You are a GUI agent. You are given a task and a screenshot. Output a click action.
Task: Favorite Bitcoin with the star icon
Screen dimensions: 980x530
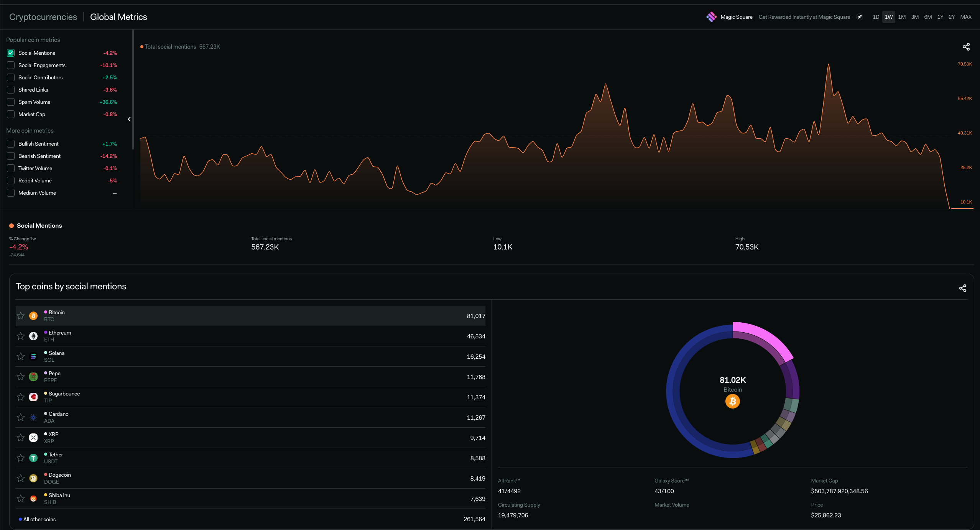pyautogui.click(x=21, y=316)
